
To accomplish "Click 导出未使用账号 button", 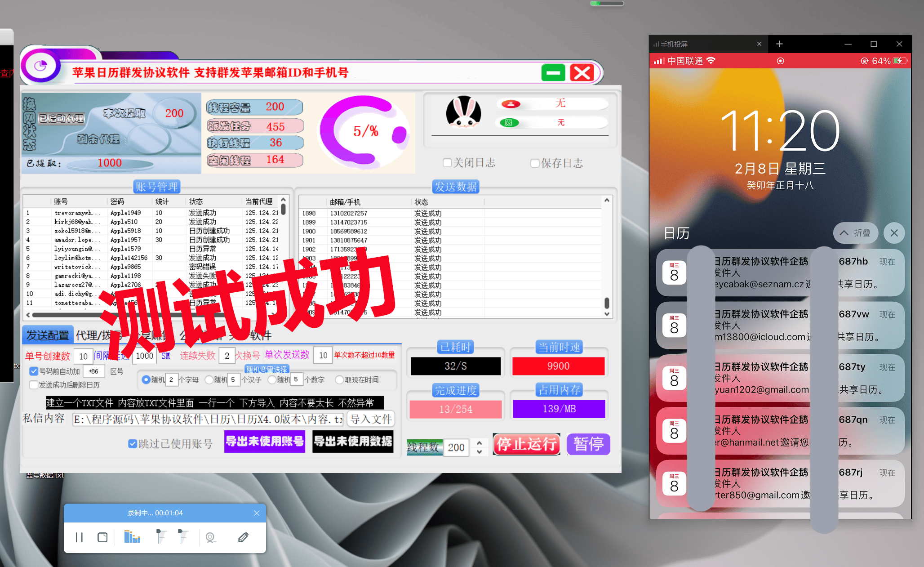I will pos(265,441).
